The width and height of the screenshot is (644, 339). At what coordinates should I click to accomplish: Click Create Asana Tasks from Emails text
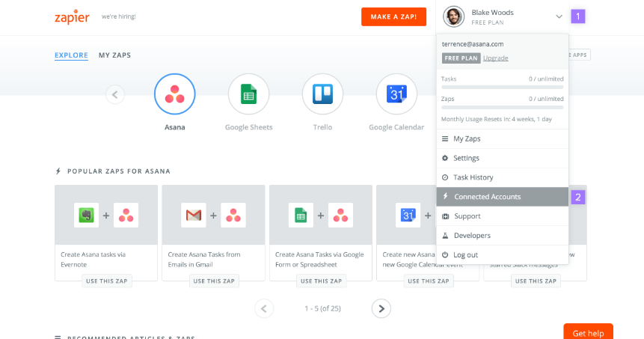[x=204, y=259]
